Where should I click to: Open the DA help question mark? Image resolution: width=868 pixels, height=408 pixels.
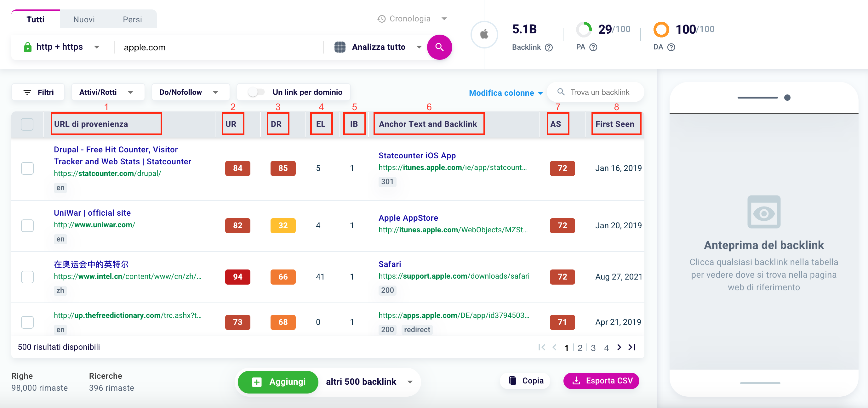tap(671, 47)
